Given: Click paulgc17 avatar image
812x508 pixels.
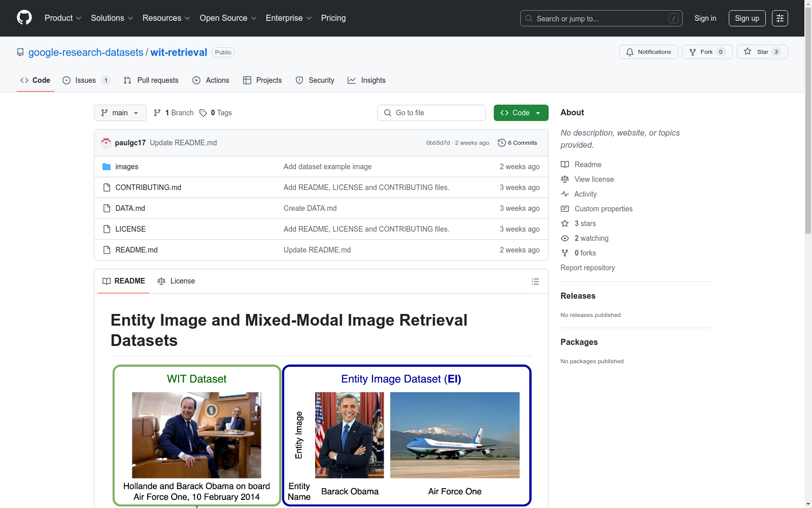Looking at the screenshot, I should click(106, 143).
